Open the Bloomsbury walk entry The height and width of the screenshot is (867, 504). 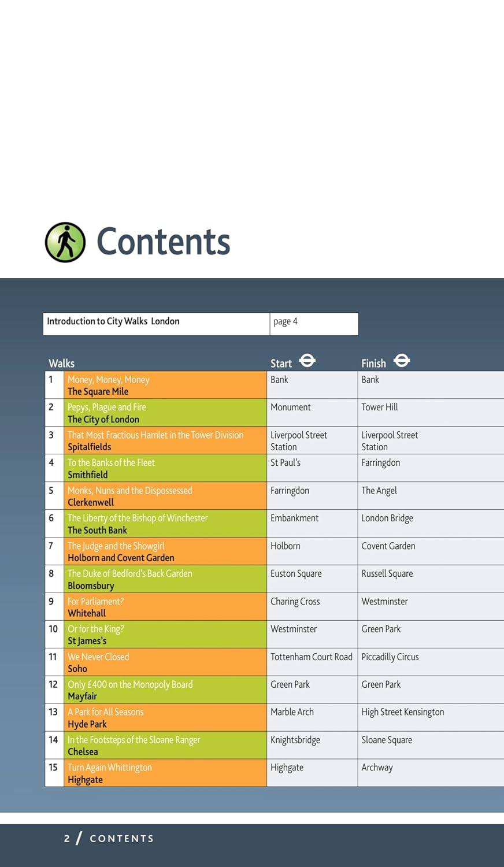(91, 586)
